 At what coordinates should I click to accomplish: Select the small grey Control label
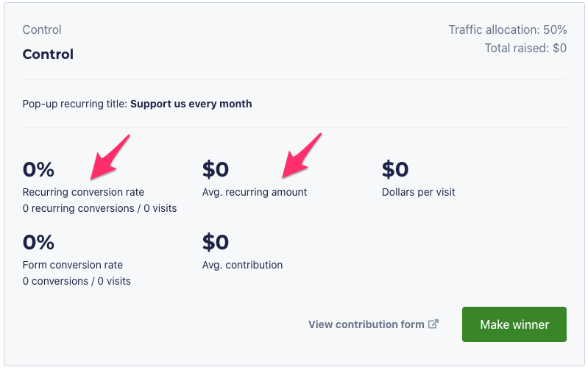42,30
